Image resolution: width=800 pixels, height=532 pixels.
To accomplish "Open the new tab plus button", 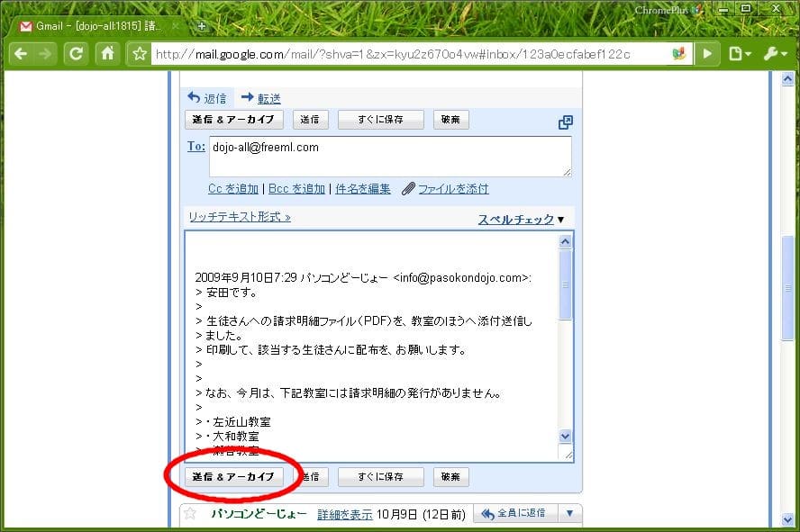I will click(x=202, y=26).
